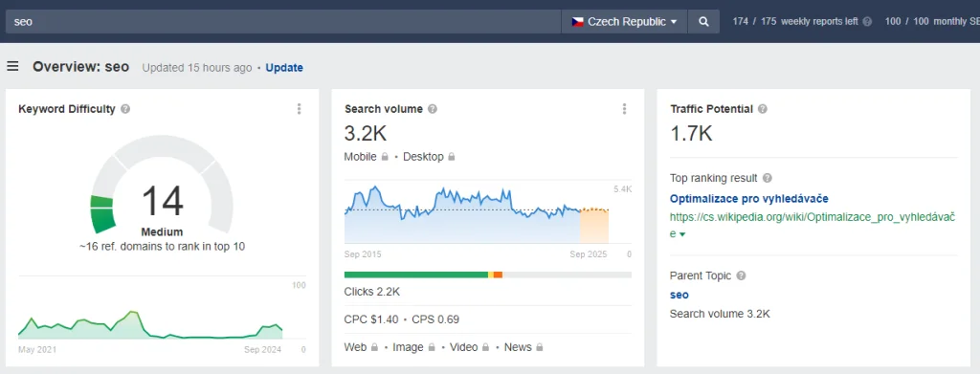Click the CPS 0.69 text
This screenshot has width=980, height=374.
coord(435,319)
